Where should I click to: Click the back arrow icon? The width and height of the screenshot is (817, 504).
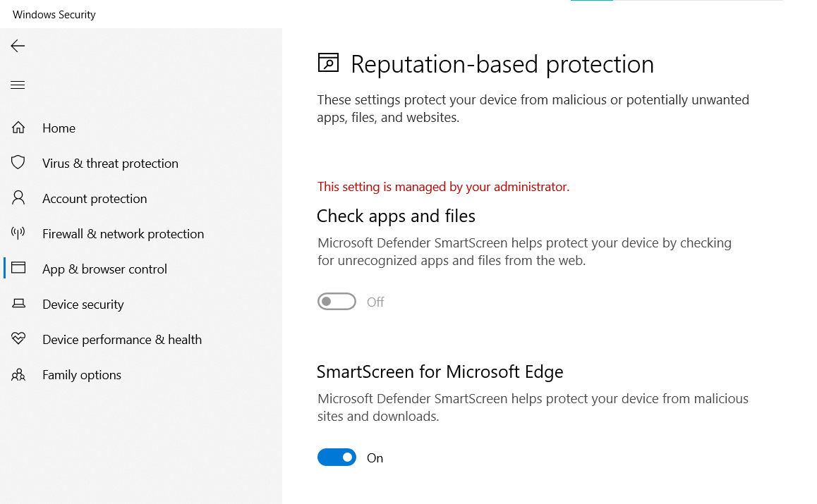[18, 47]
